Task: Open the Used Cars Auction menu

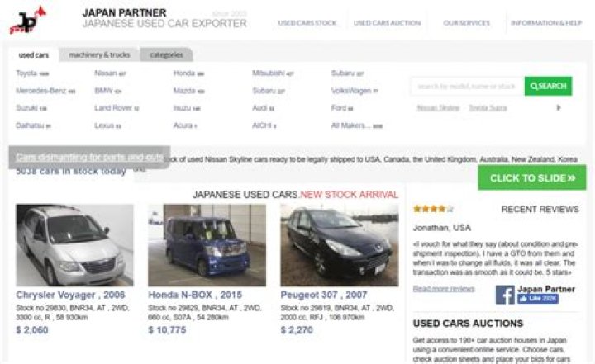Action: click(x=387, y=23)
